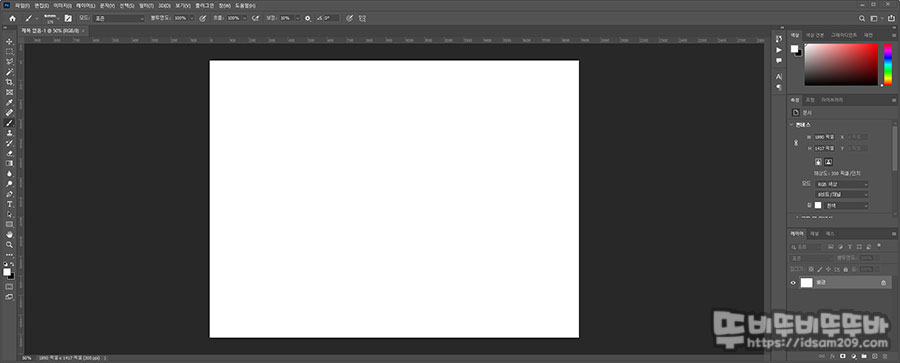Click the layer effects fx icon
This screenshot has width=900, height=363.
(x=832, y=356)
